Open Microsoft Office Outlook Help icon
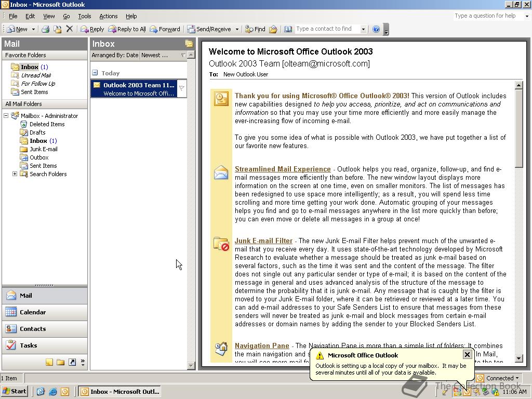This screenshot has height=399, width=532. click(x=376, y=29)
